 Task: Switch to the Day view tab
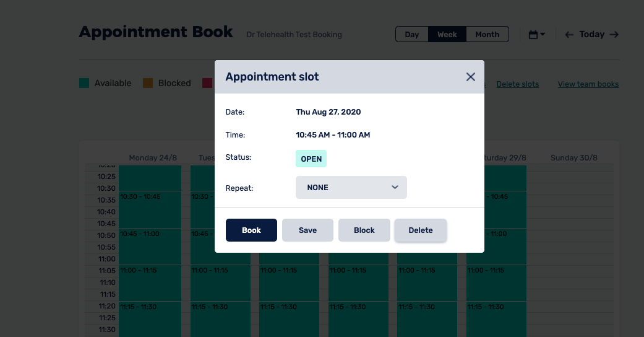pyautogui.click(x=412, y=35)
